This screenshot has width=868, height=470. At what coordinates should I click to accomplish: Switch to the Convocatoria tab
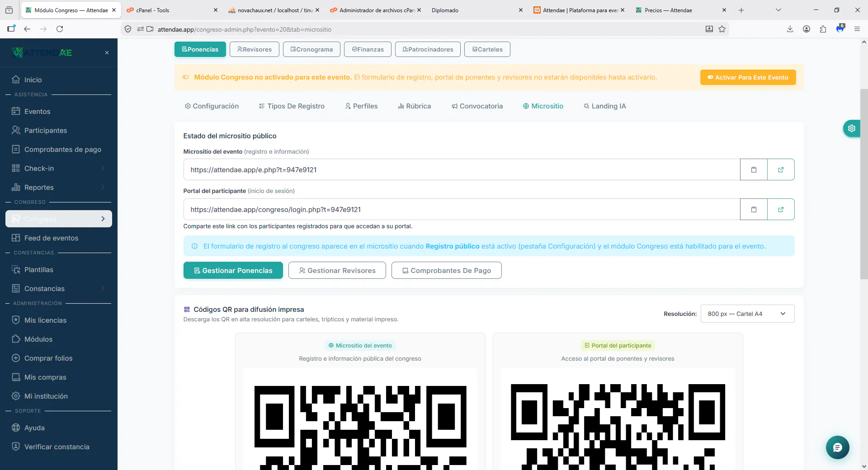coord(477,106)
